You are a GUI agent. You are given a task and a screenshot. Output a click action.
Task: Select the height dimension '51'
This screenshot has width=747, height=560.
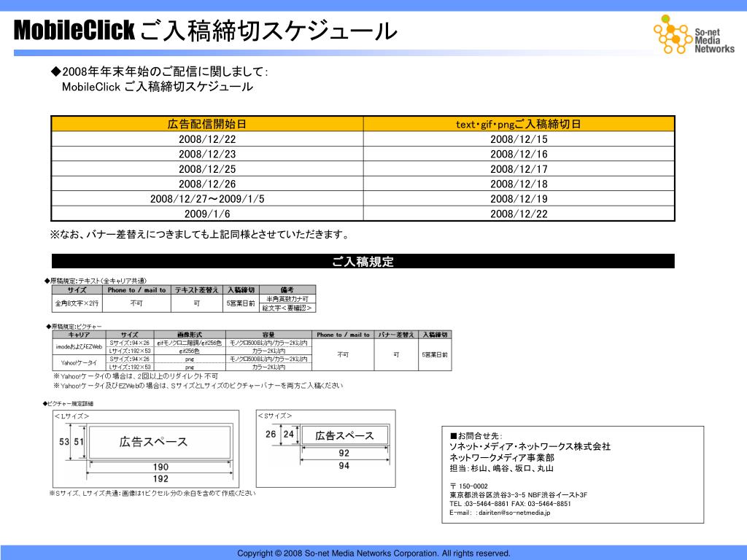pyautogui.click(x=79, y=442)
